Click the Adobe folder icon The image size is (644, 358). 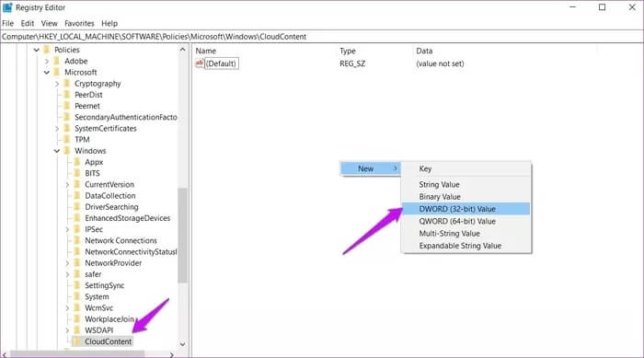pyautogui.click(x=57, y=61)
